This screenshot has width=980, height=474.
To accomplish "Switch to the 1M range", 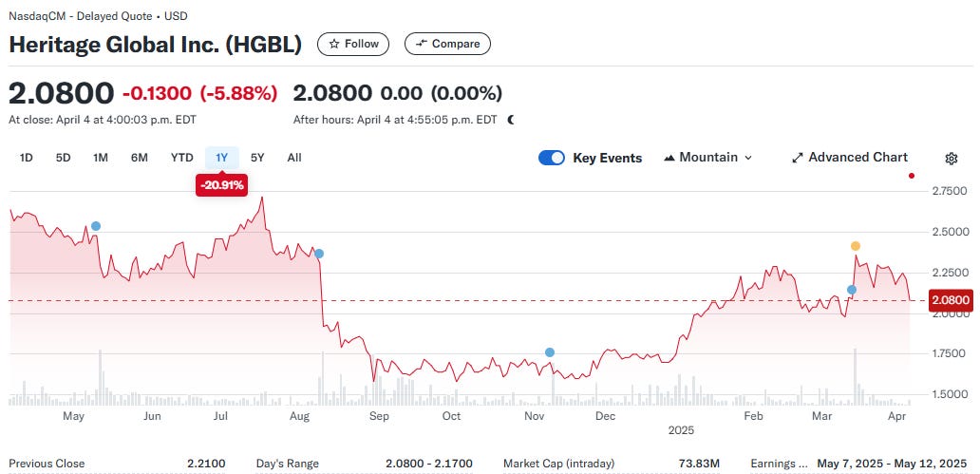I will (x=101, y=158).
